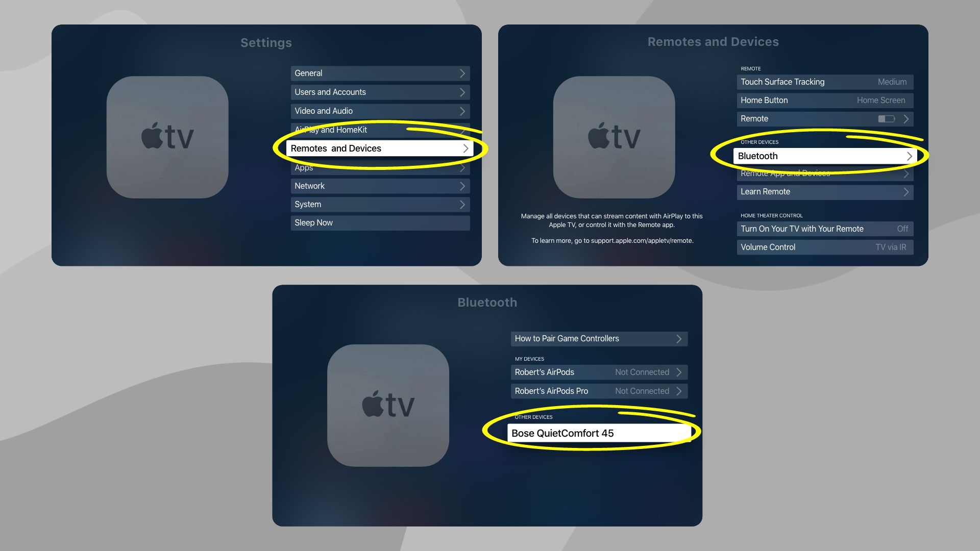This screenshot has width=980, height=551.
Task: Open the Remotes and Devices settings
Action: [380, 147]
